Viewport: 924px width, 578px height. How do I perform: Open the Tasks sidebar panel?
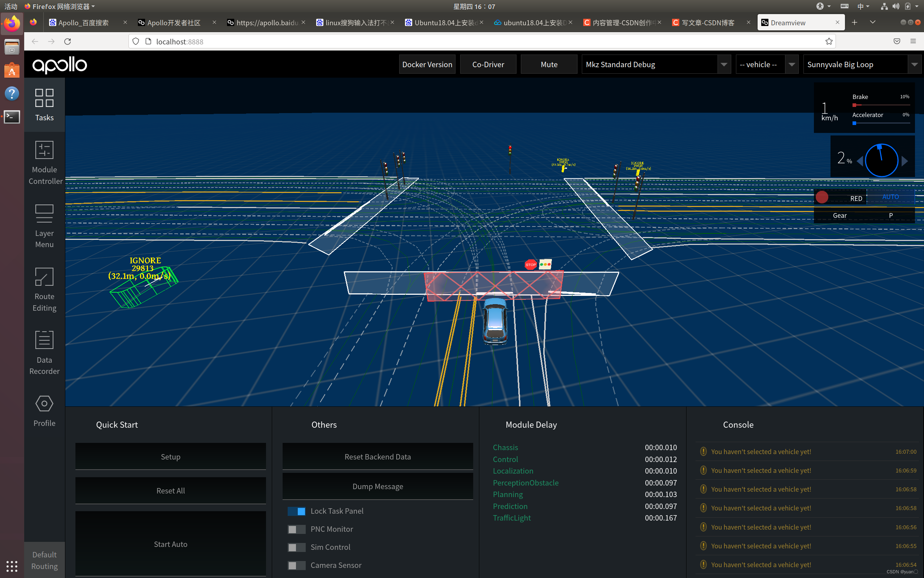coord(44,105)
